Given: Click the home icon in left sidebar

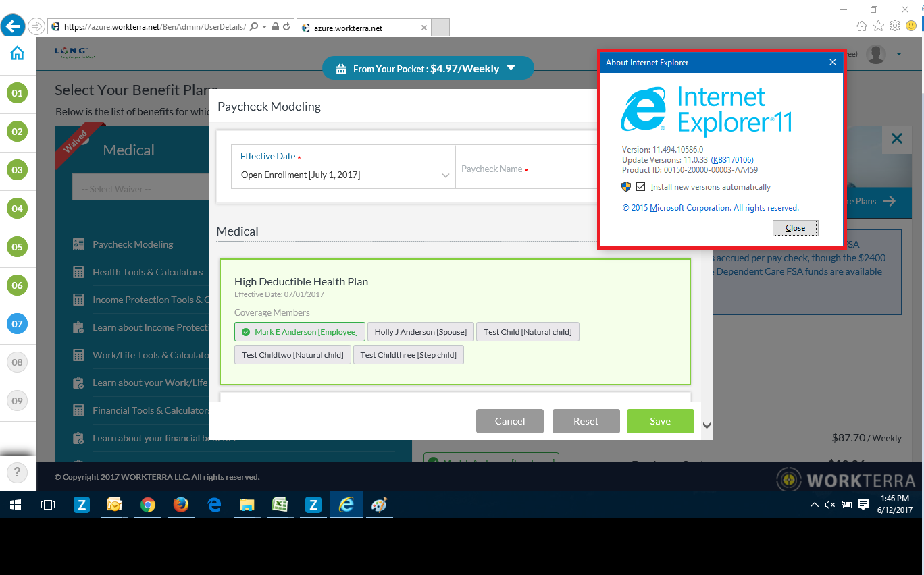Looking at the screenshot, I should point(17,53).
